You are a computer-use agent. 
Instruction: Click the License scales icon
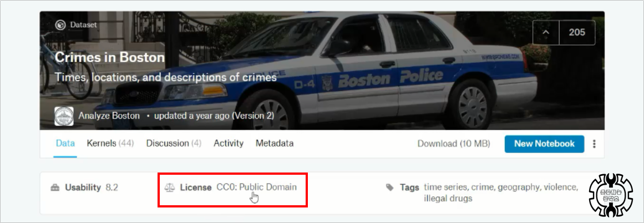pyautogui.click(x=169, y=187)
